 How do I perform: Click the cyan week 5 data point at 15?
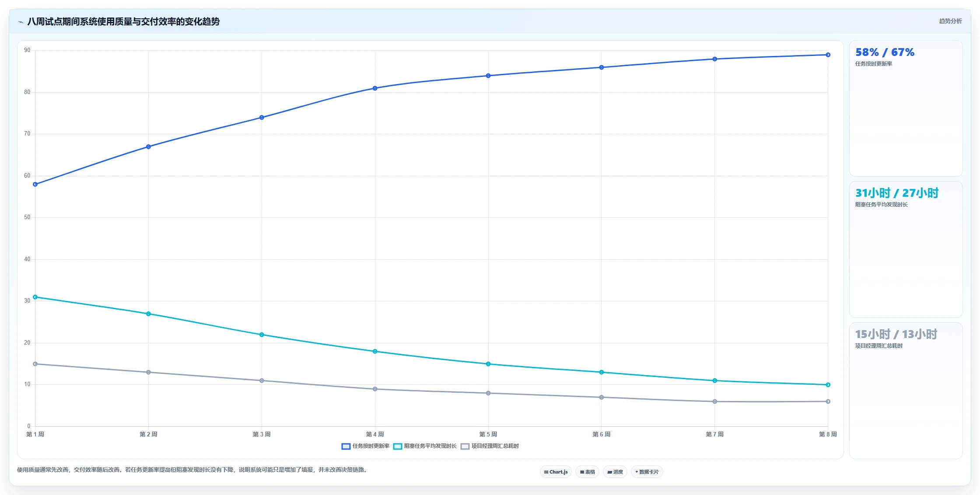[488, 364]
